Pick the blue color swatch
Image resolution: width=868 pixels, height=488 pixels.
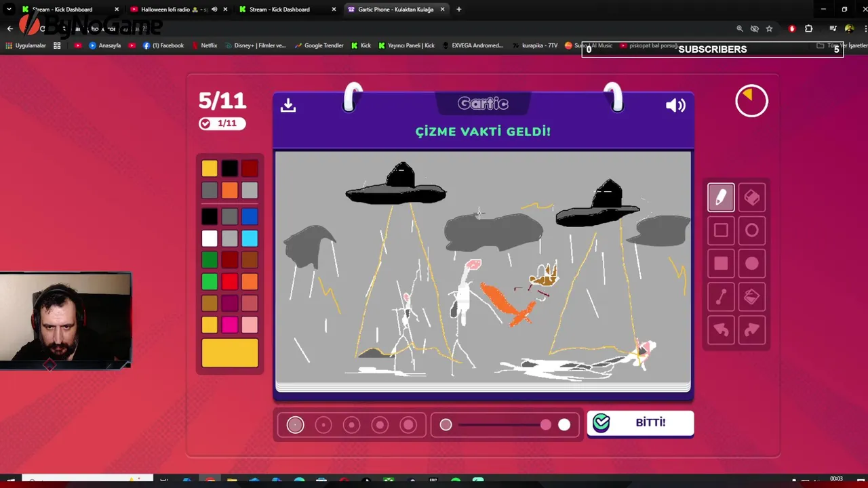coord(250,217)
